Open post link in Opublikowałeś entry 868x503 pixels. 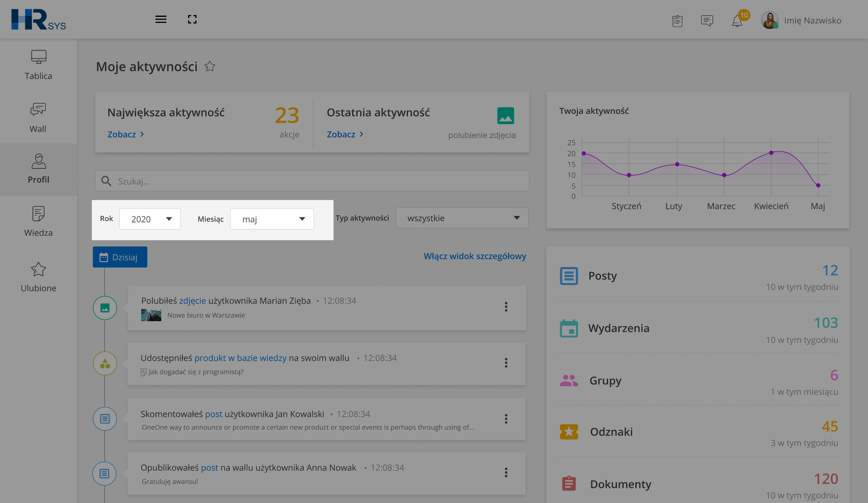[x=209, y=468]
